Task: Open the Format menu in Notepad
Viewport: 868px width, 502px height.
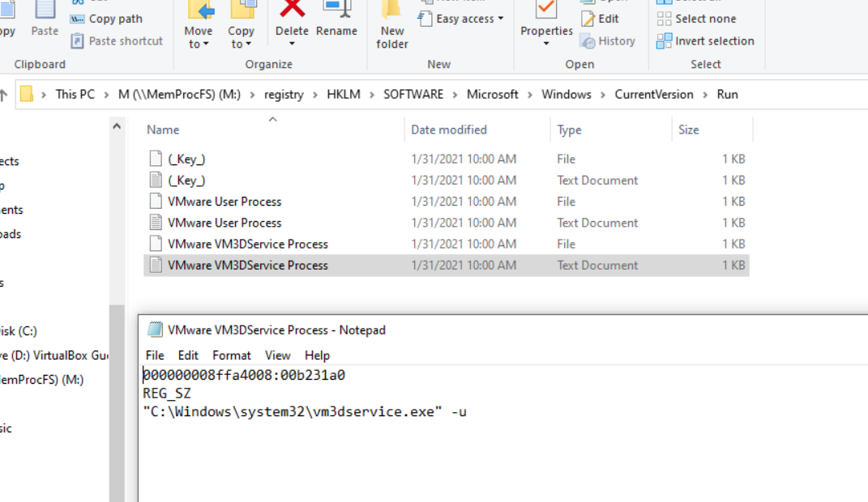Action: tap(231, 355)
